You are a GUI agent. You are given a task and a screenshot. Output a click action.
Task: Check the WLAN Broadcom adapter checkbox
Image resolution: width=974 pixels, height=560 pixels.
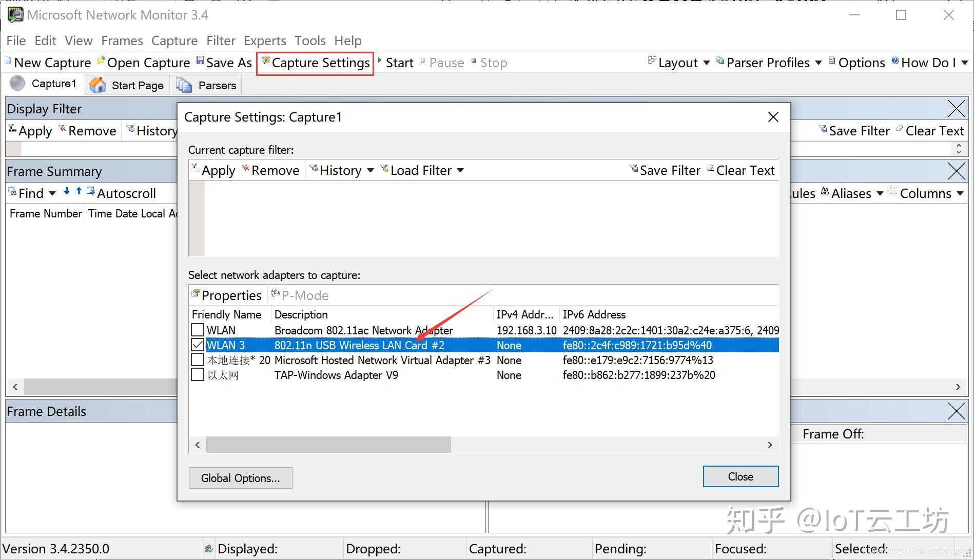pyautogui.click(x=198, y=330)
